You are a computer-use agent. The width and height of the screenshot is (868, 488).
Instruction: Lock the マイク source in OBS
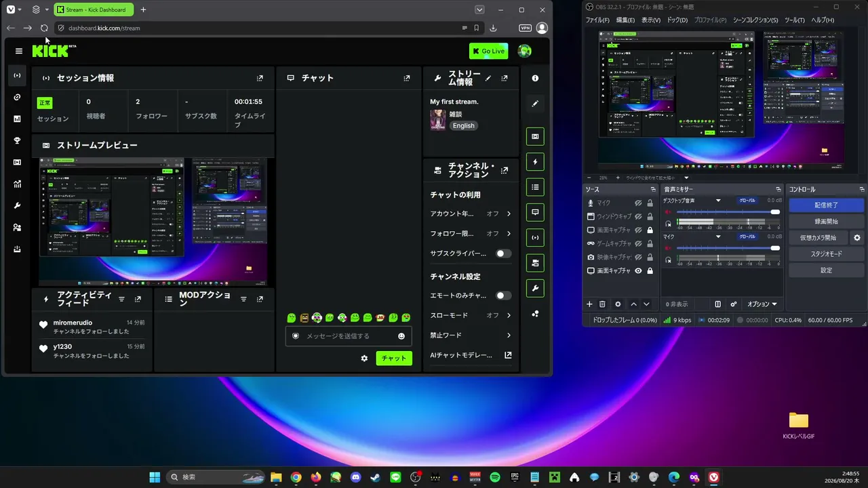click(650, 203)
